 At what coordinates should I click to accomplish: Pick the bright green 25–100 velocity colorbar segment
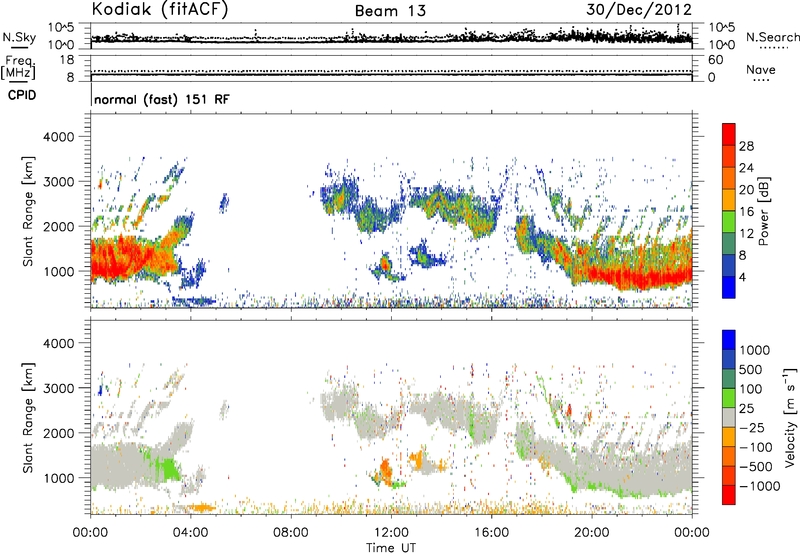[x=729, y=398]
